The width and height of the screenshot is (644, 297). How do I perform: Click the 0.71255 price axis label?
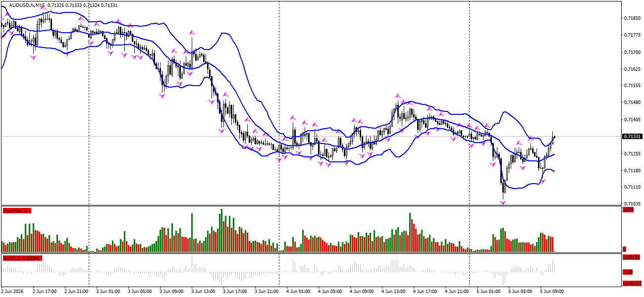coord(632,153)
